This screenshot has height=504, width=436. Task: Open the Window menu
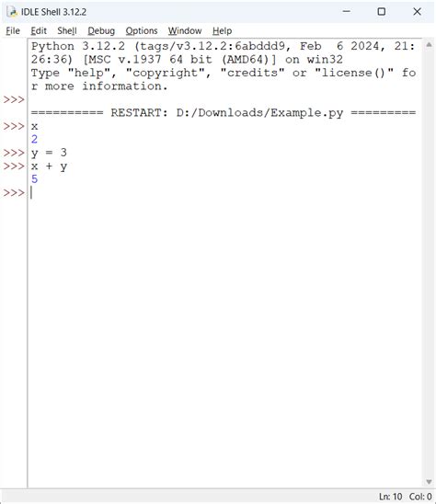click(185, 31)
